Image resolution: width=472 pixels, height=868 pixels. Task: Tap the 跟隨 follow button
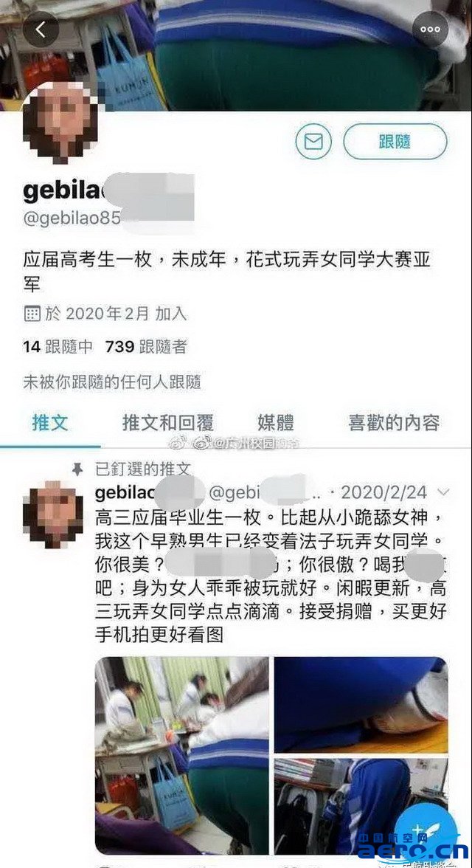click(395, 142)
